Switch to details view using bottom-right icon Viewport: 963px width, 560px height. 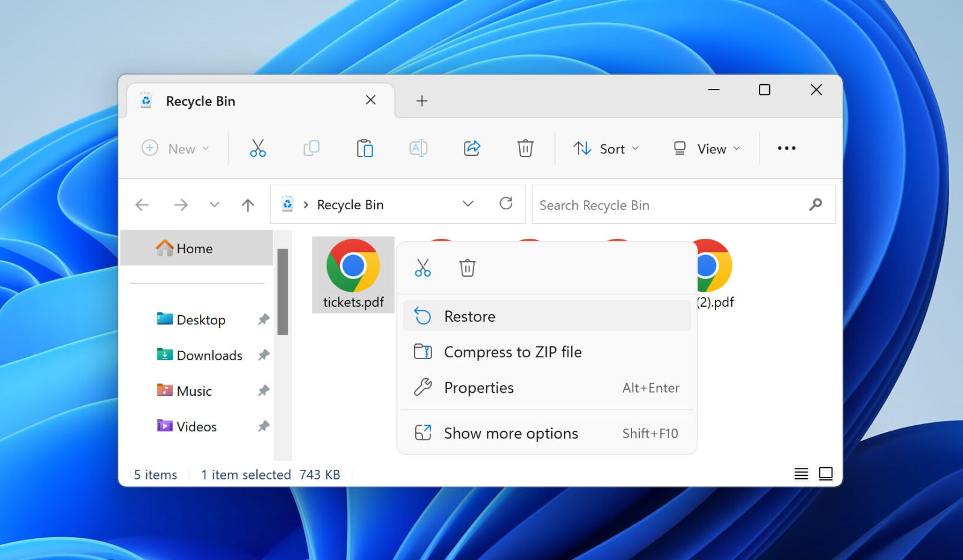801,474
